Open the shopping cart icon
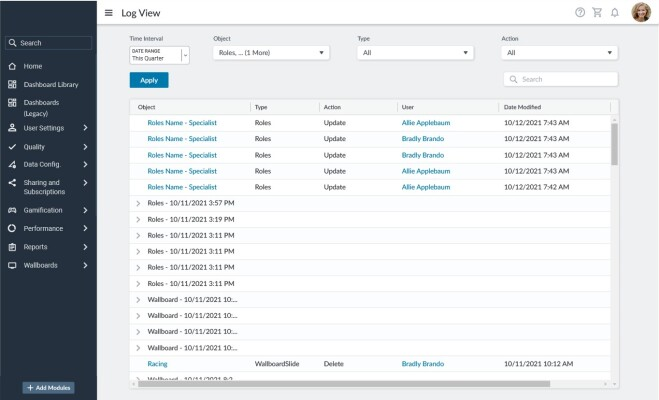 (x=597, y=13)
